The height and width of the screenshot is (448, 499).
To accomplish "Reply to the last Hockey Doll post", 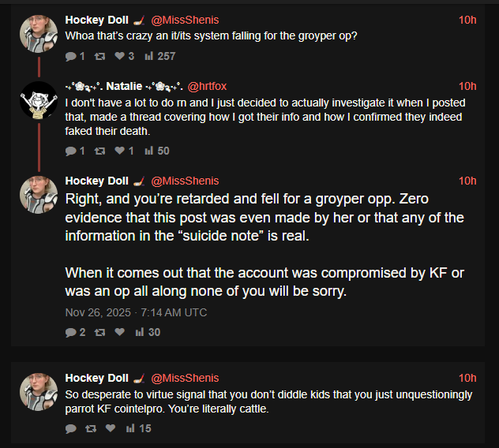I will (71, 428).
